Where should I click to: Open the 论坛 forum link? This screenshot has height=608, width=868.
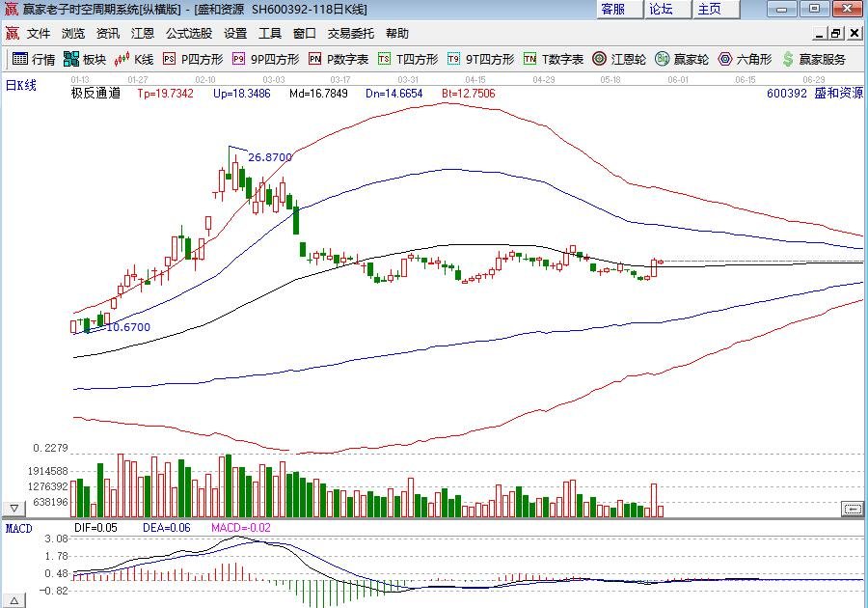(667, 9)
